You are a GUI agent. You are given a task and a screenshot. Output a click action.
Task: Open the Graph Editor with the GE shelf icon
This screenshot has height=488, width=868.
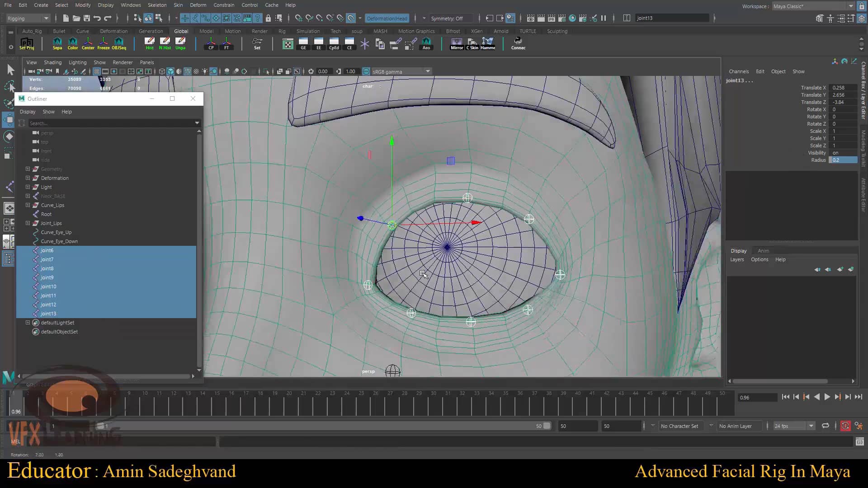point(303,43)
